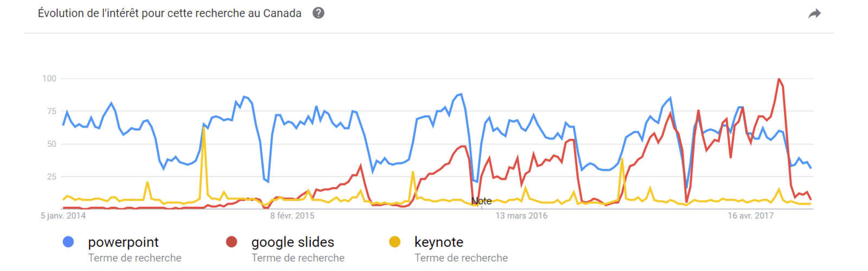Viewport: 868px width, 271px height.
Task: Click the Note marker on the chart
Action: [x=481, y=201]
